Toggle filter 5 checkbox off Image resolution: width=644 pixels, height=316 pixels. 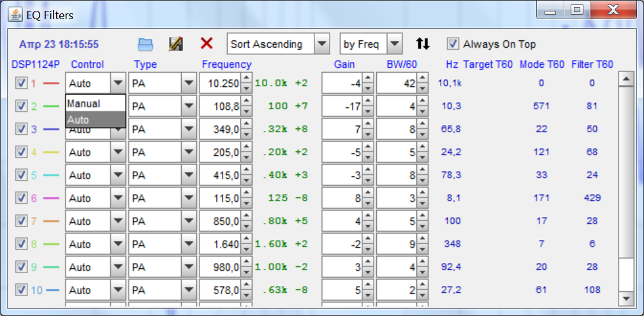tap(21, 175)
